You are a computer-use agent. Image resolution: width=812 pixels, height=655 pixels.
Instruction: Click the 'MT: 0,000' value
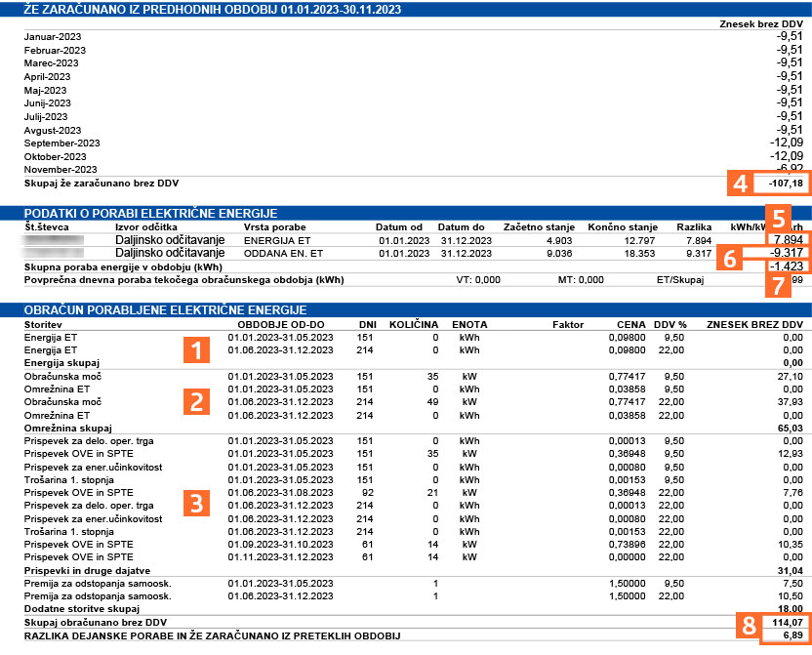[x=581, y=279]
